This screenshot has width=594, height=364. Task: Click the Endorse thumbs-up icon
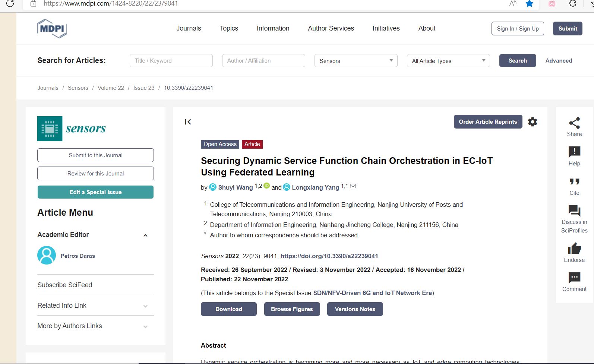tap(574, 249)
